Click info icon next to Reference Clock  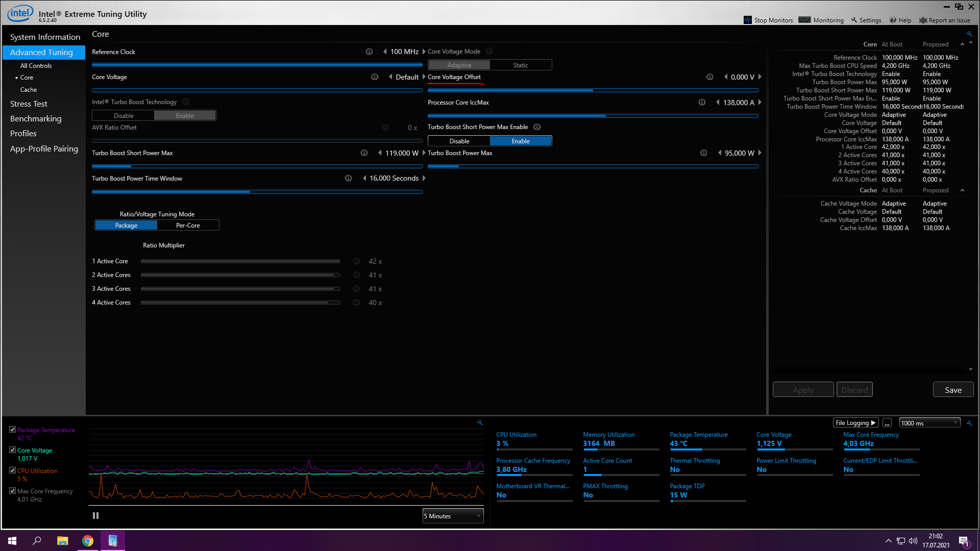point(369,52)
